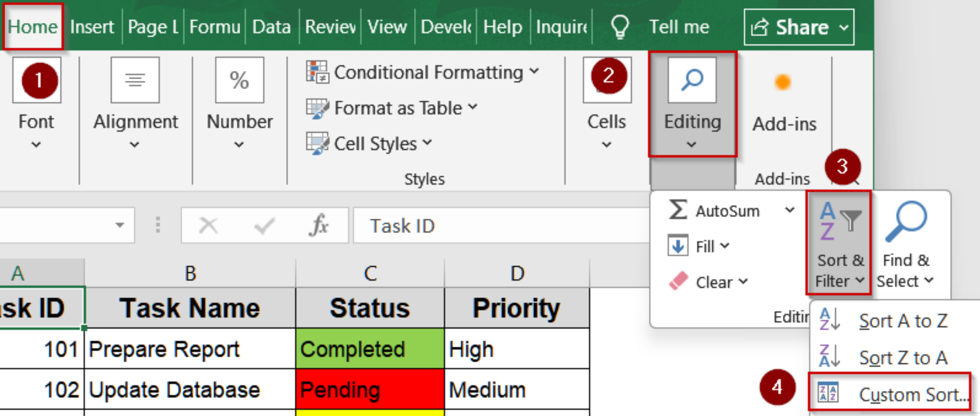Select the green Completed status cell
This screenshot has height=416, width=980.
(x=369, y=349)
